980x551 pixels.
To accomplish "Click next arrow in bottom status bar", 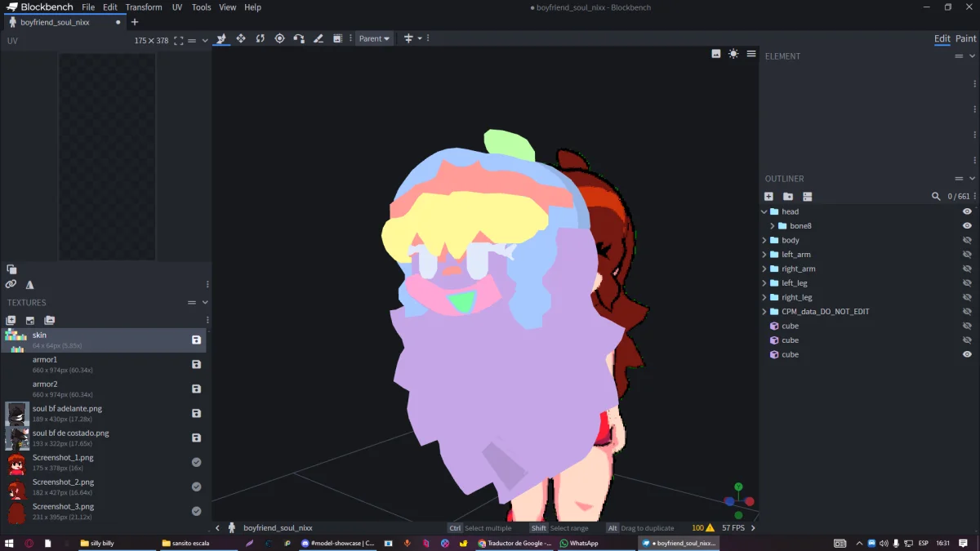I will coord(753,528).
